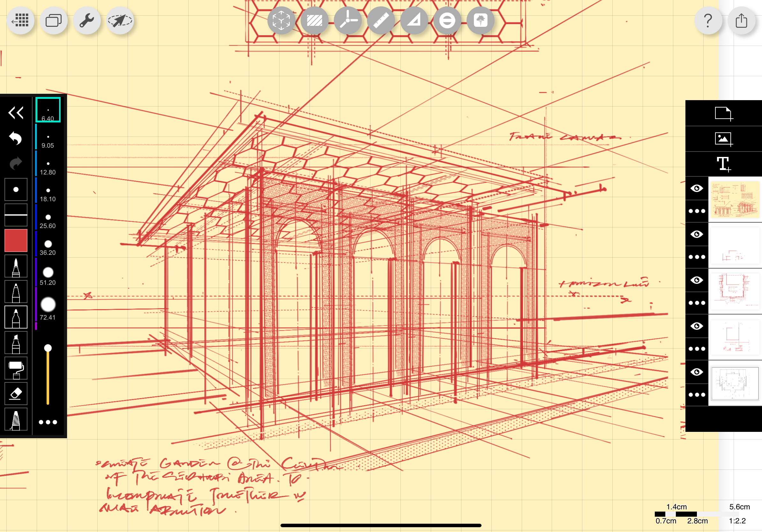Screen dimensions: 762x532
Task: Tap the scale bar 5.6cm label
Action: coord(739,507)
